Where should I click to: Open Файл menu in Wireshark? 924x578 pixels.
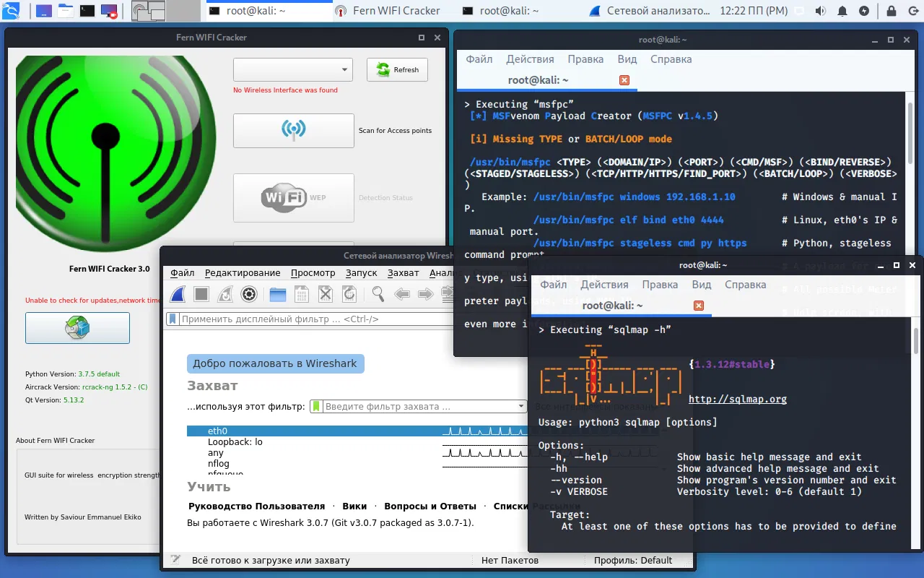coord(183,273)
